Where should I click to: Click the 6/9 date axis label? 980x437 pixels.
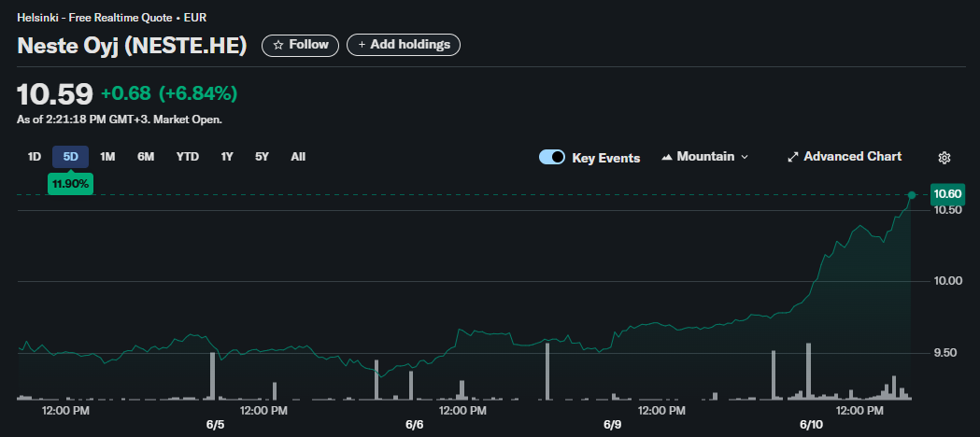(613, 425)
